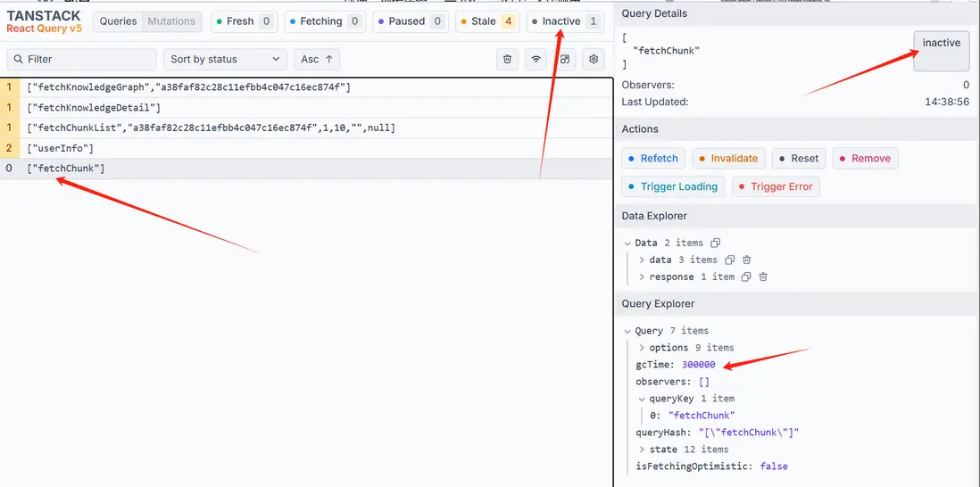Copy the Data object with 2 items

[716, 243]
